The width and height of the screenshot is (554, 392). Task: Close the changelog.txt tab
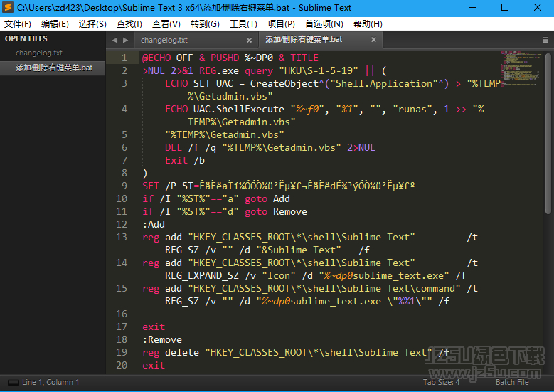[x=249, y=41]
